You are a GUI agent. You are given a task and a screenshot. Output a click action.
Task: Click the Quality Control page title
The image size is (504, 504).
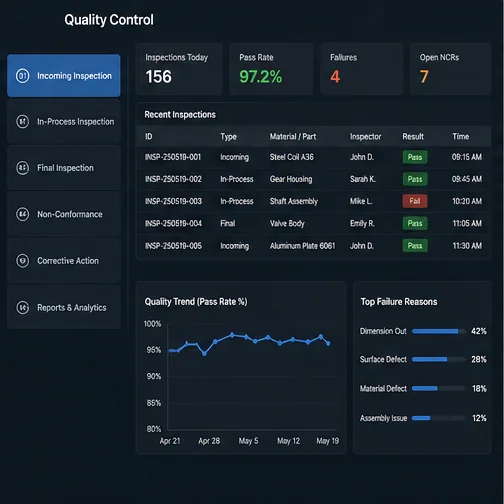pyautogui.click(x=109, y=20)
